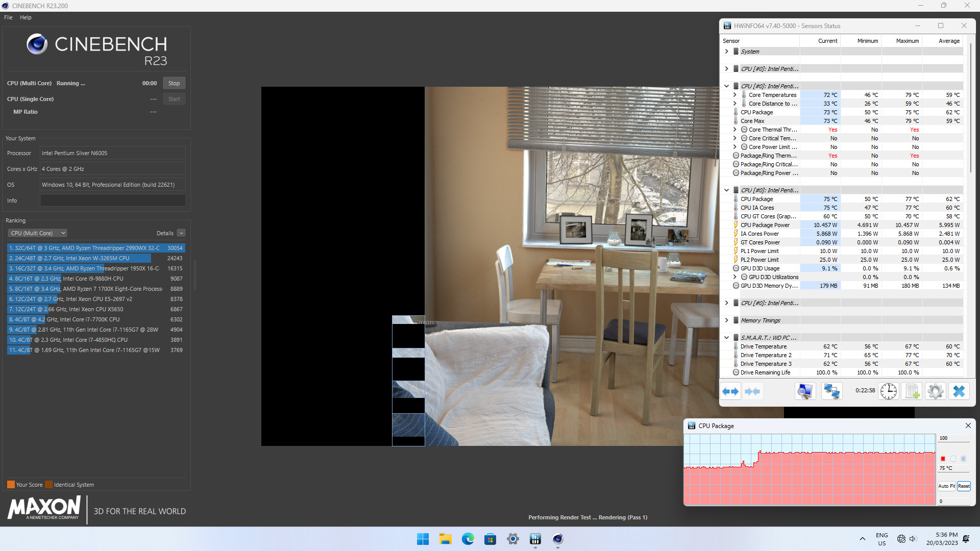Open the CPU (Multi Core) ranking dropdown
Viewport: 980px width, 551px height.
37,233
